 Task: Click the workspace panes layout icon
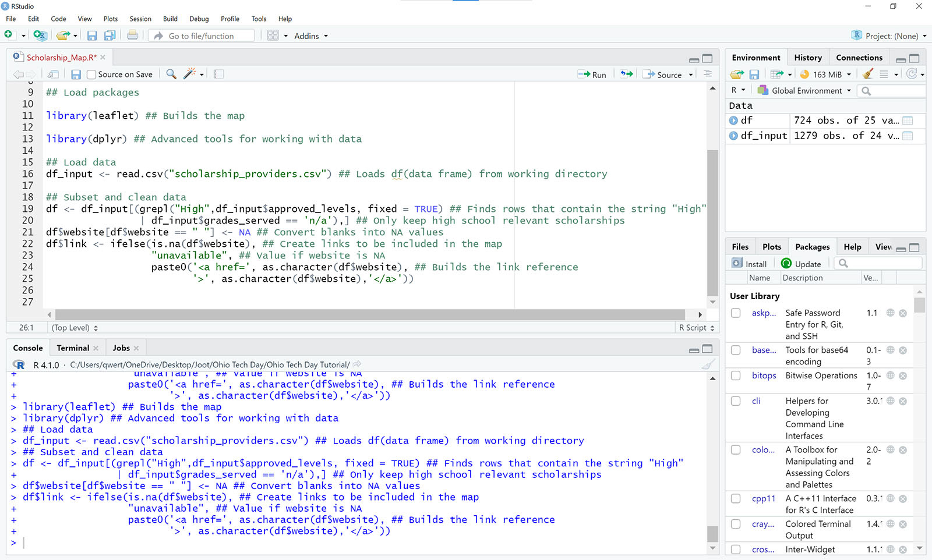click(273, 36)
